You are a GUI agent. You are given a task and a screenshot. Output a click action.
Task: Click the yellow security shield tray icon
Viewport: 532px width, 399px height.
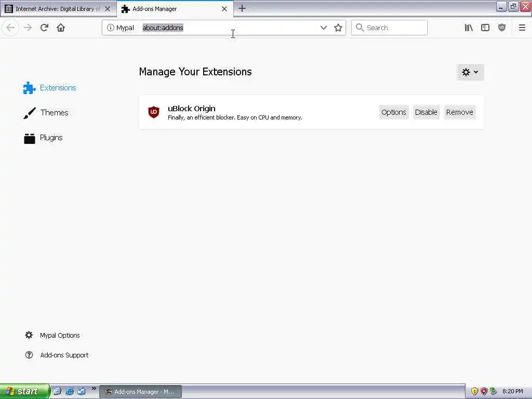474,391
